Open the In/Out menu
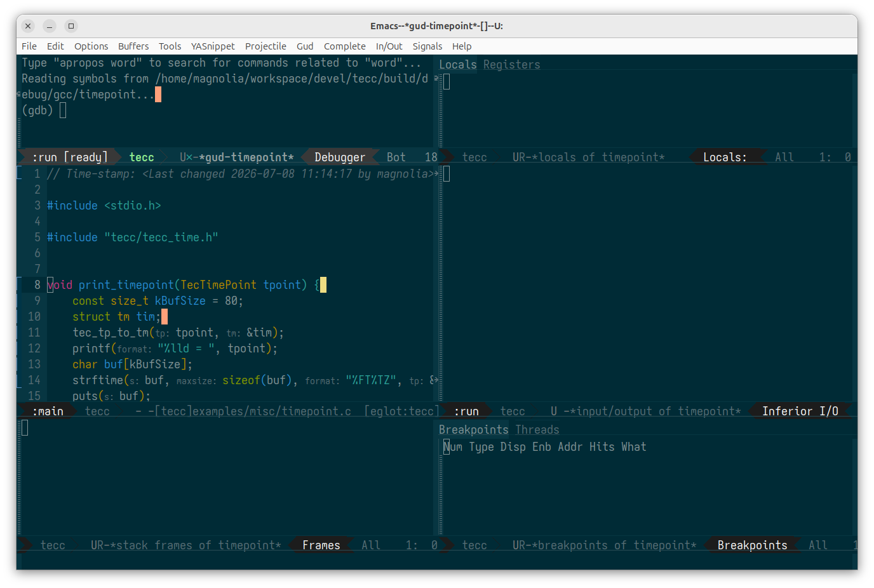Screen dimensions: 874x588 (x=389, y=46)
